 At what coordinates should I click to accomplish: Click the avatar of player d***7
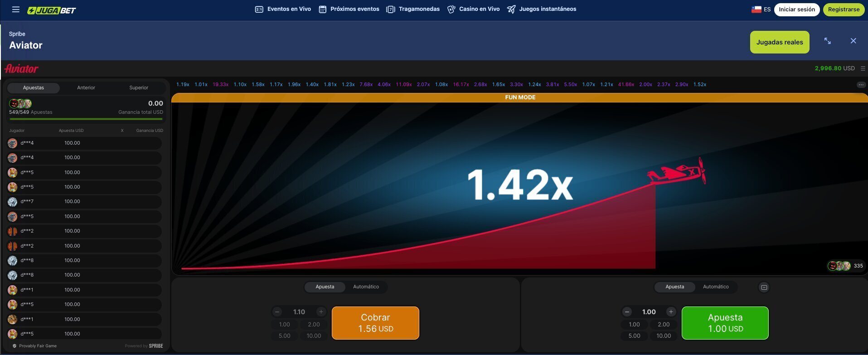point(12,202)
